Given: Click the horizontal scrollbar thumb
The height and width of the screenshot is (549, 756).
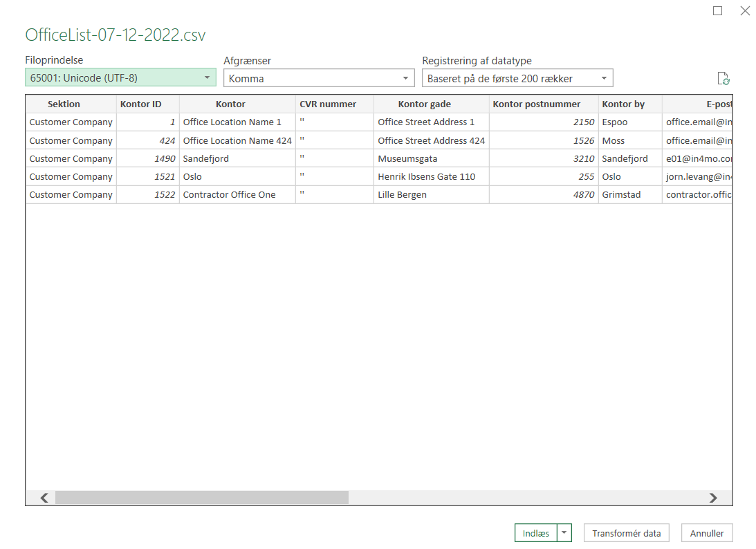Looking at the screenshot, I should pyautogui.click(x=201, y=498).
